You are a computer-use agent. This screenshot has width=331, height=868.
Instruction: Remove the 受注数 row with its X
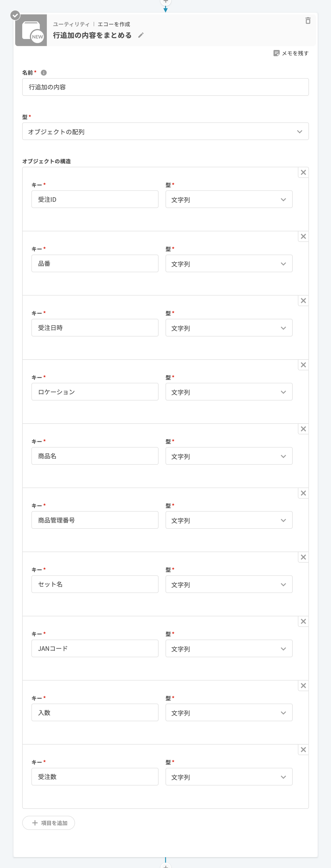303,750
